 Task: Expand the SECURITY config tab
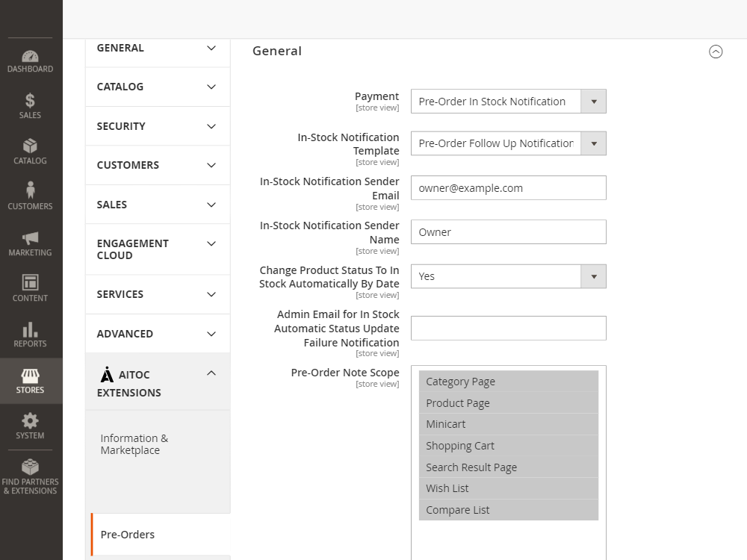tap(158, 126)
